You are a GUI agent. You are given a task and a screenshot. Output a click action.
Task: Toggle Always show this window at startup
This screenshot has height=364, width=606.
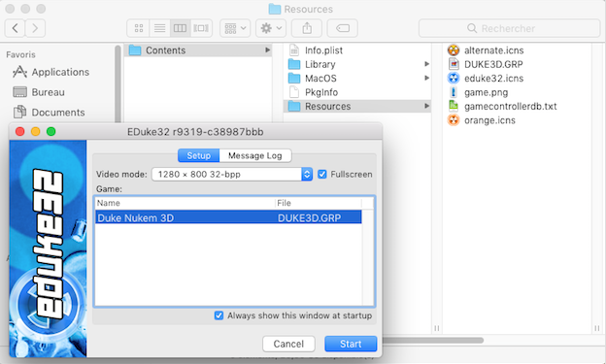pyautogui.click(x=219, y=315)
